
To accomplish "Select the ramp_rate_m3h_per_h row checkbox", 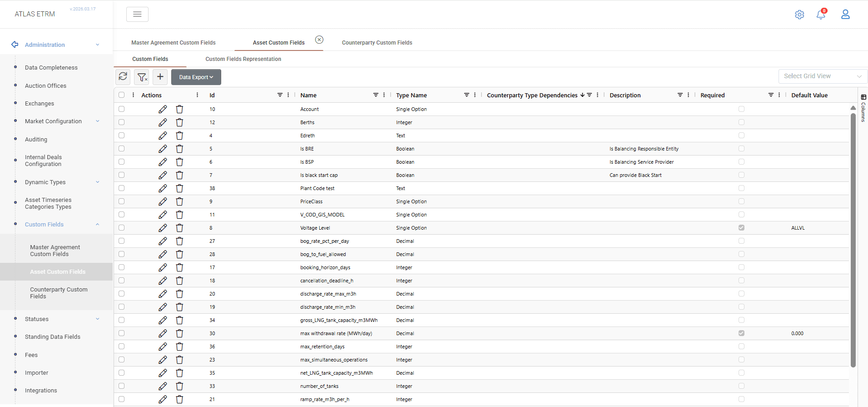I will (121, 399).
